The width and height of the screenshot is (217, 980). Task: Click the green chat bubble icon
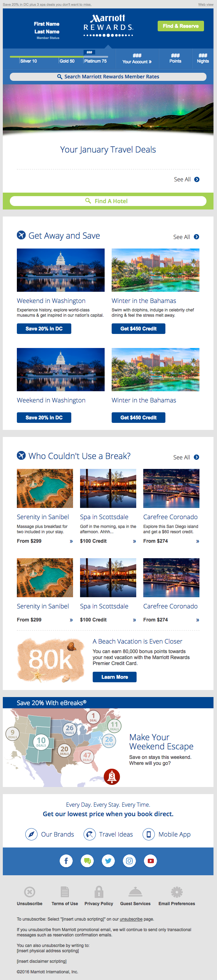[87, 861]
